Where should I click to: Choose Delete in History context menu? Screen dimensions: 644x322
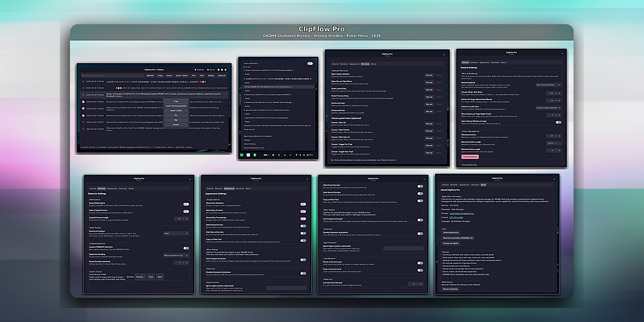tap(176, 124)
